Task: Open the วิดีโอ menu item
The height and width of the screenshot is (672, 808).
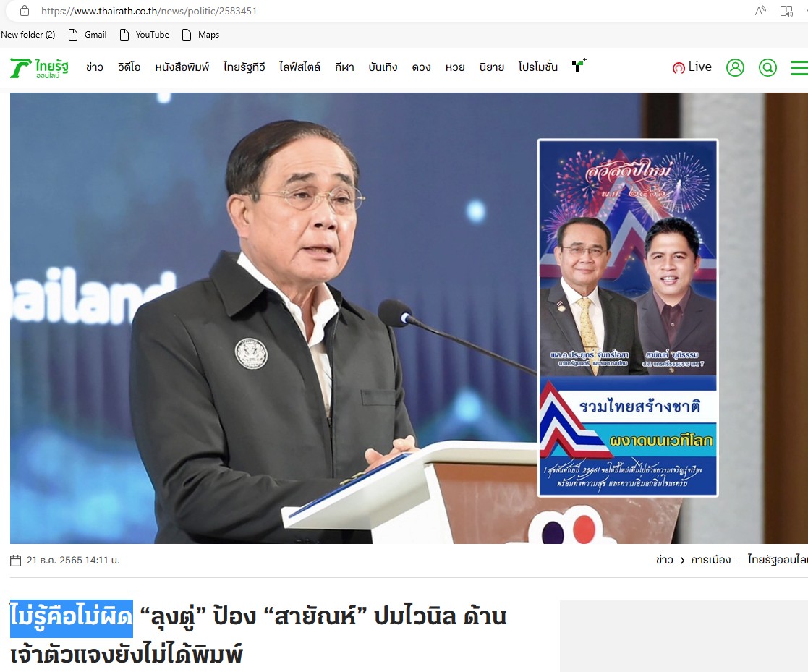Action: click(129, 67)
